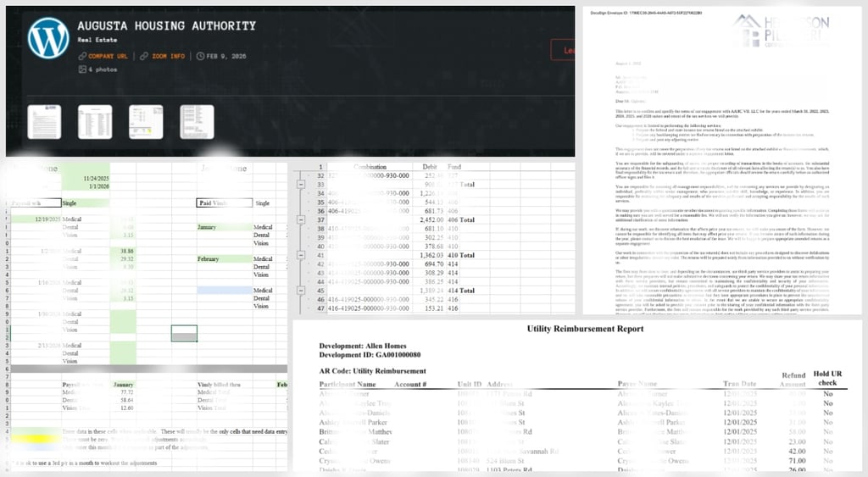Click the Utility Reimbursement Report heading
868x477 pixels.
tap(585, 329)
